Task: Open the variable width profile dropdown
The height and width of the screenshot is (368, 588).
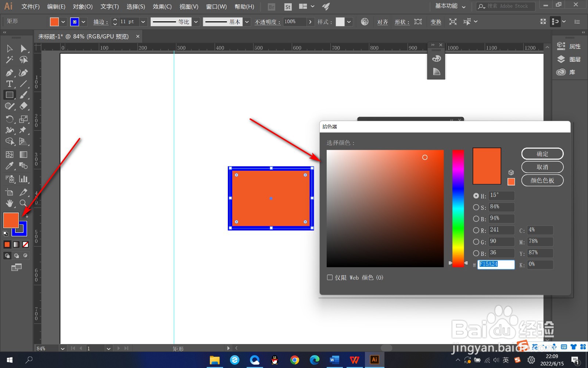Action: 196,22
